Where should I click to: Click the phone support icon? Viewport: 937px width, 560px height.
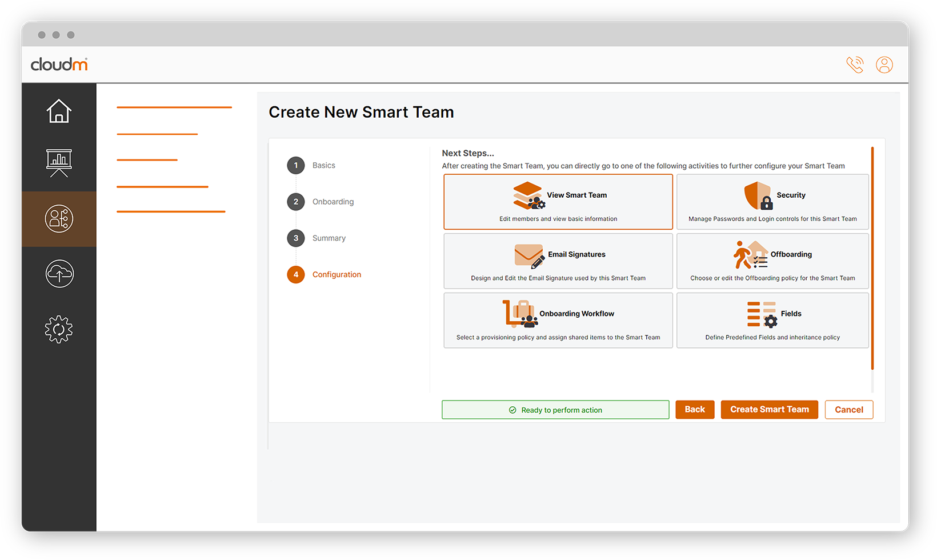pos(855,65)
